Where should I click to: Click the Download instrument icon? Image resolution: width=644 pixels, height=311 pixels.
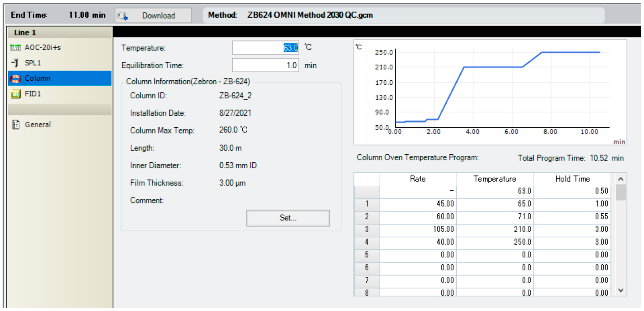click(123, 16)
